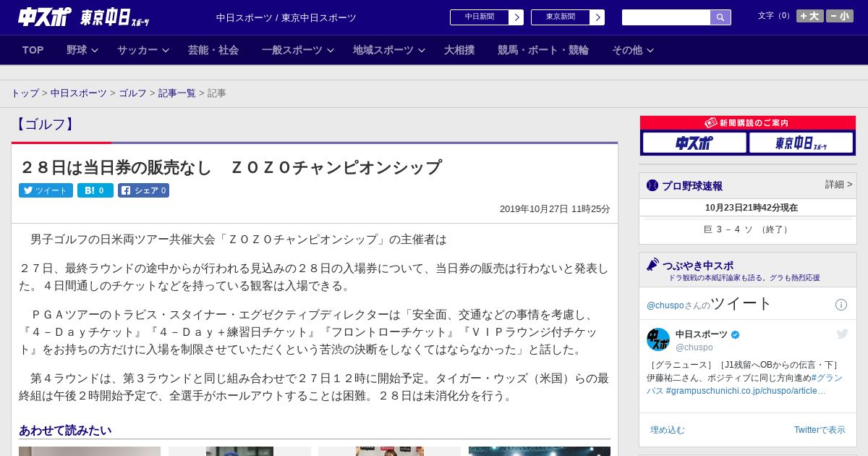
Task: Click the 東京中日スポーツ subscription banner button
Action: click(x=801, y=143)
